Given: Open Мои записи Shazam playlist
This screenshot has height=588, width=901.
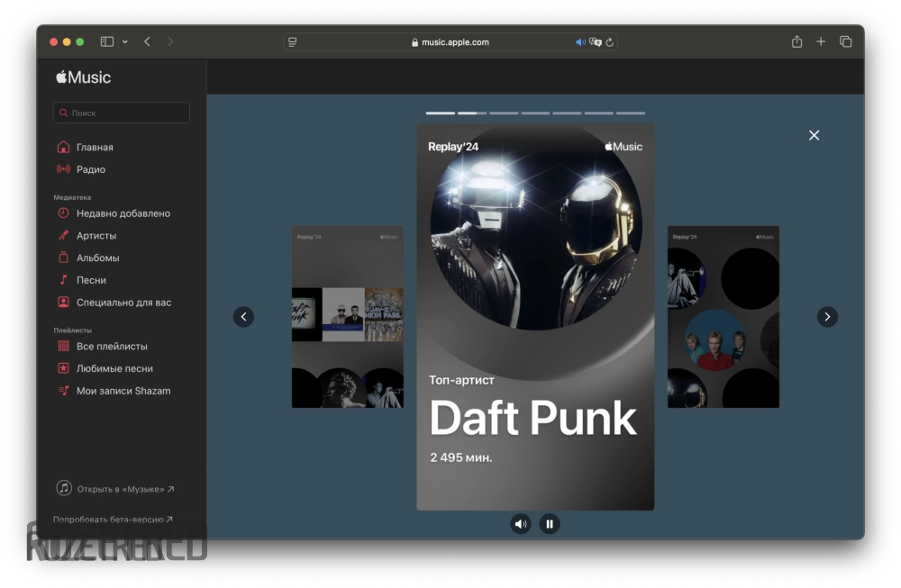Looking at the screenshot, I should coord(123,391).
